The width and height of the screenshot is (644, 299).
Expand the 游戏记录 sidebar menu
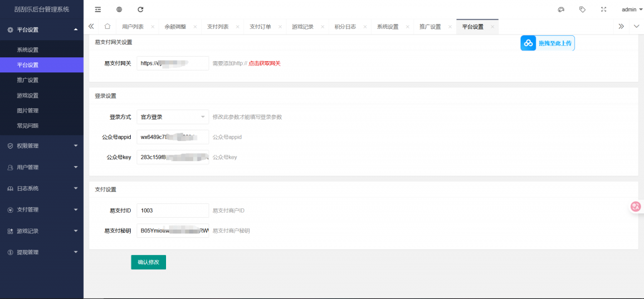(42, 231)
